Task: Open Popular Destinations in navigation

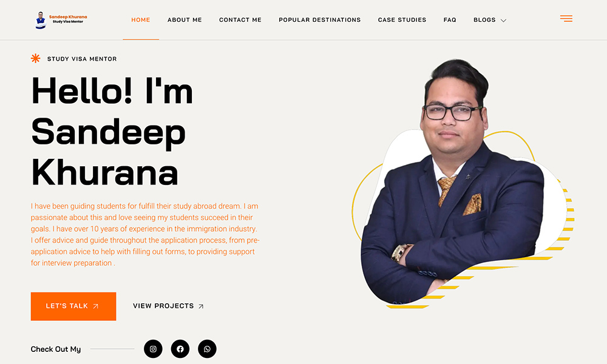Action: pyautogui.click(x=320, y=20)
